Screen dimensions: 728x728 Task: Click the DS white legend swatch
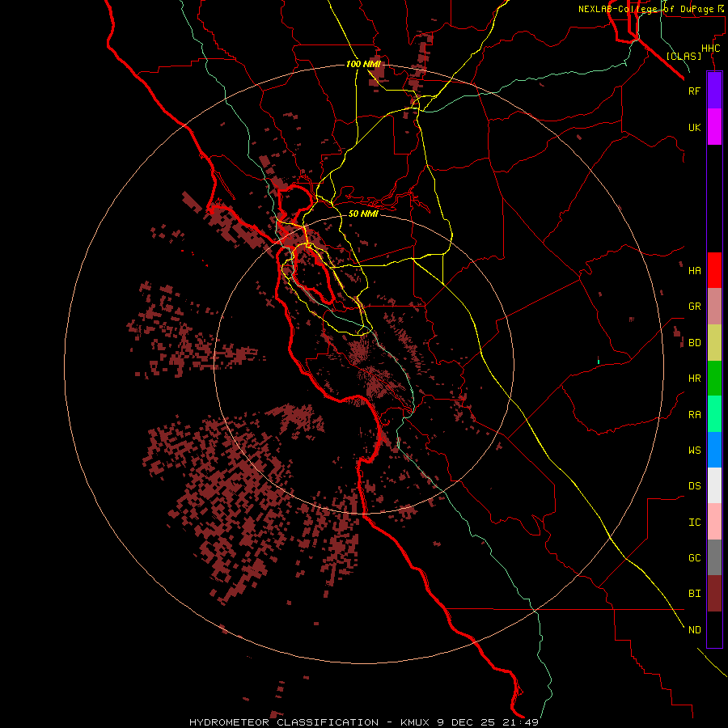714,485
